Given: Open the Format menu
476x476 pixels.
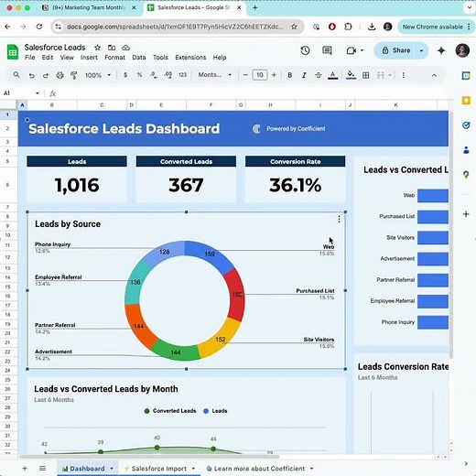Looking at the screenshot, I should [x=114, y=58].
